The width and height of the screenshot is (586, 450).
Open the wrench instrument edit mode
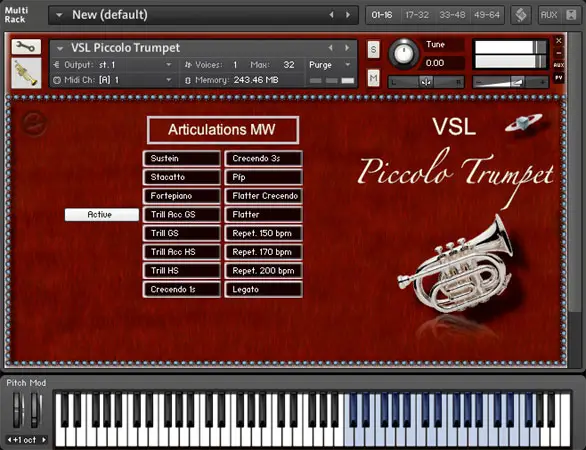click(x=26, y=47)
